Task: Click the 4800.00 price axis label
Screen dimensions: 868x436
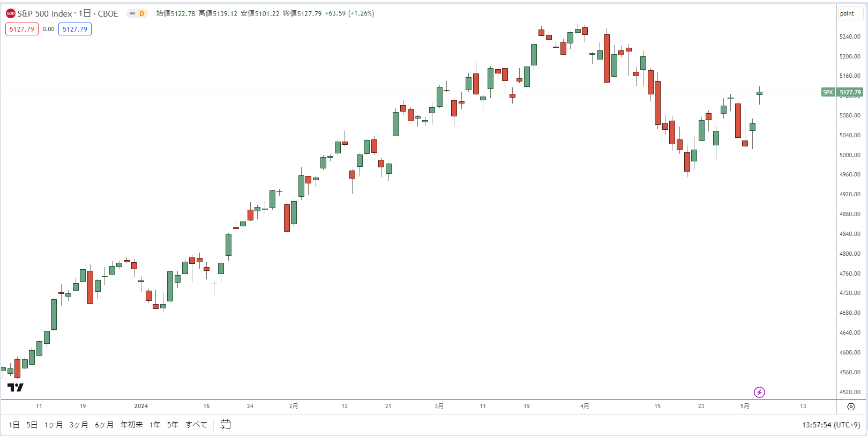Action: tap(850, 254)
